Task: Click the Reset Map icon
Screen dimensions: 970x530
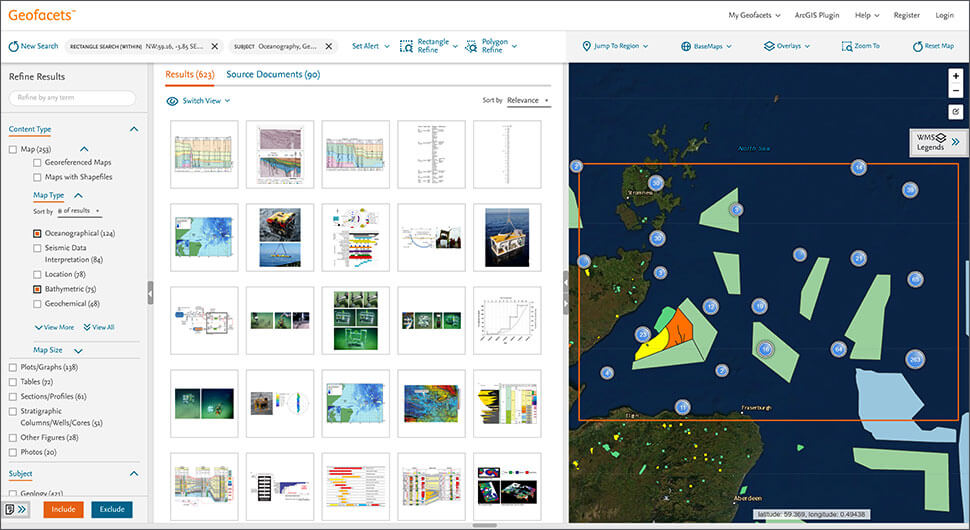Action: coord(917,46)
